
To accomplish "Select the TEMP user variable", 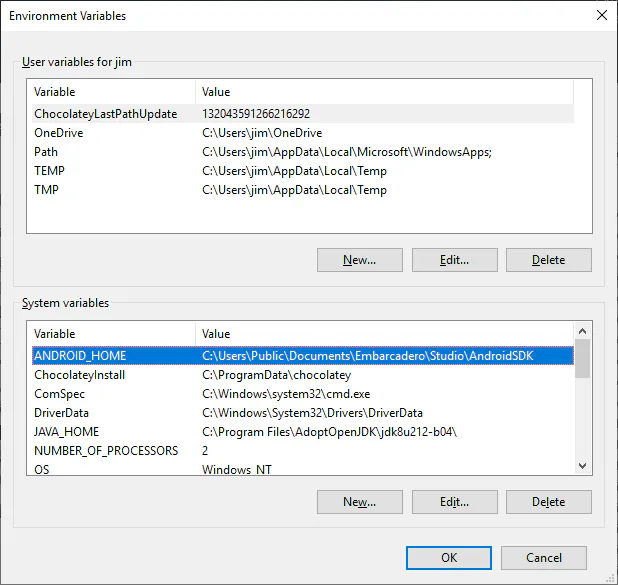I will click(x=49, y=171).
